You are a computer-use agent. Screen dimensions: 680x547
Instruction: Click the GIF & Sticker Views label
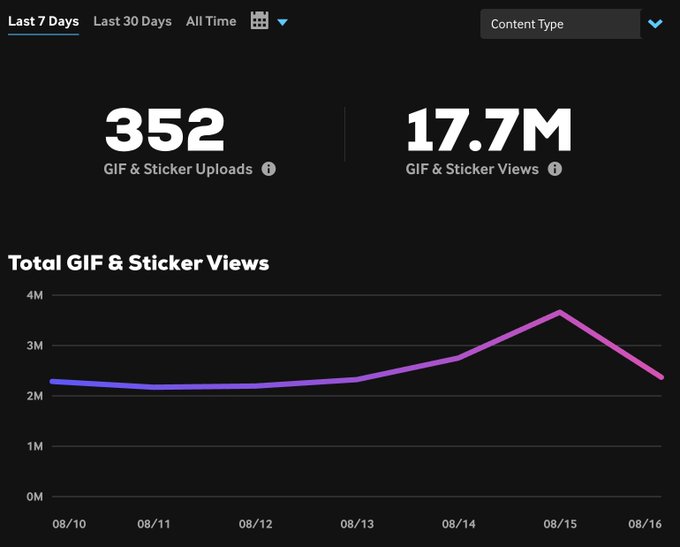[x=472, y=169]
